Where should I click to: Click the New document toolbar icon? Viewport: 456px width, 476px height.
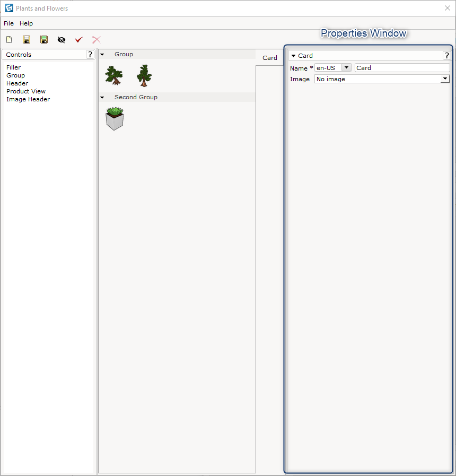(x=9, y=40)
